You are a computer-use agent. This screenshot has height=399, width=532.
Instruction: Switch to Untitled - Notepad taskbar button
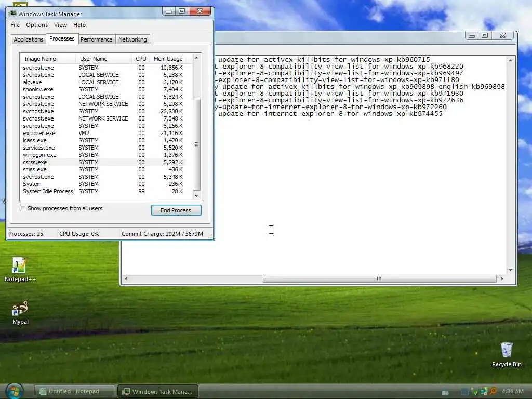tap(74, 391)
